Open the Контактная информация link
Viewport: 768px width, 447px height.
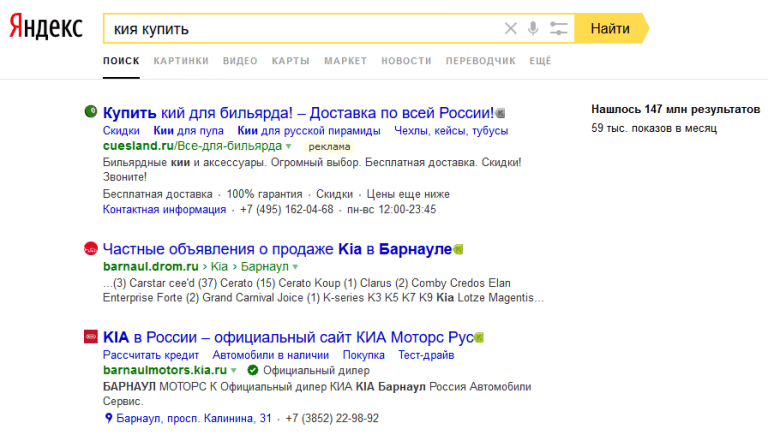(164, 210)
